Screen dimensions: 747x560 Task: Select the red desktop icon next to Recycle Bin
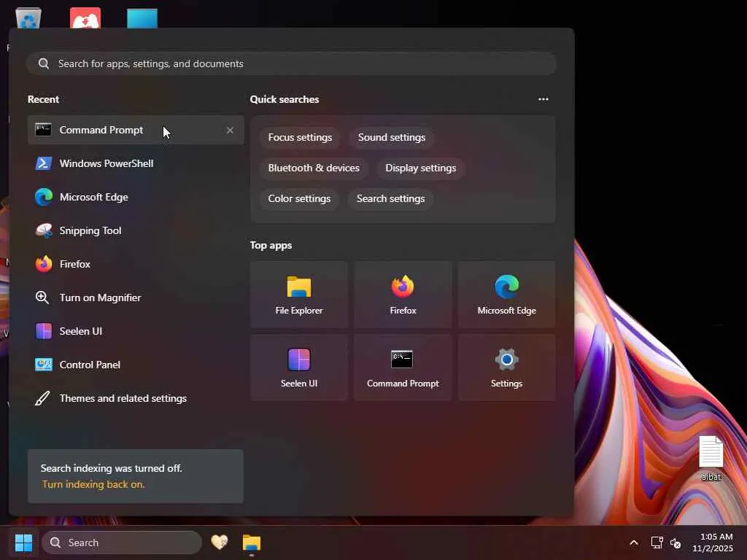[85, 18]
